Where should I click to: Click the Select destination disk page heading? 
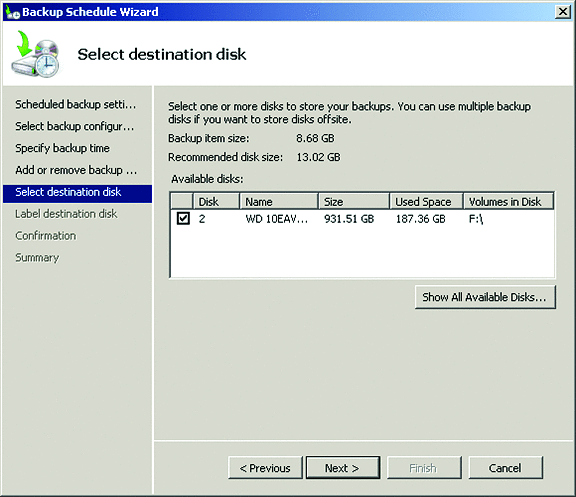(162, 55)
